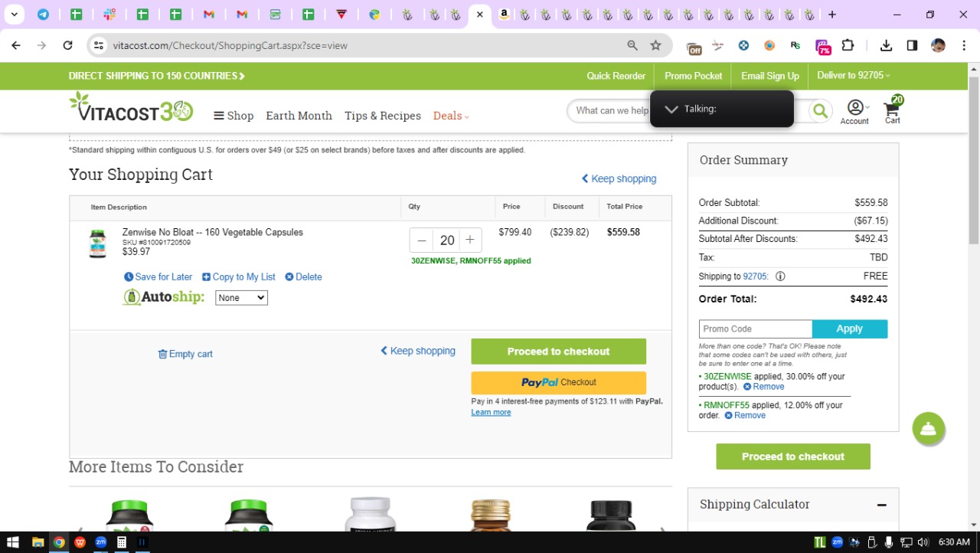Click the quantity field showing 20
Viewport: 980px width, 553px height.
pos(447,241)
